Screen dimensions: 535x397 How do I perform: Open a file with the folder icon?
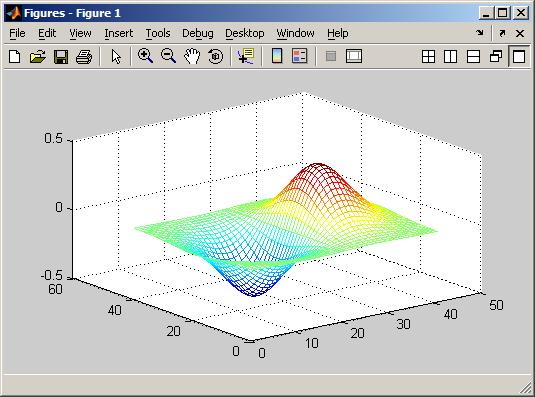click(x=38, y=56)
